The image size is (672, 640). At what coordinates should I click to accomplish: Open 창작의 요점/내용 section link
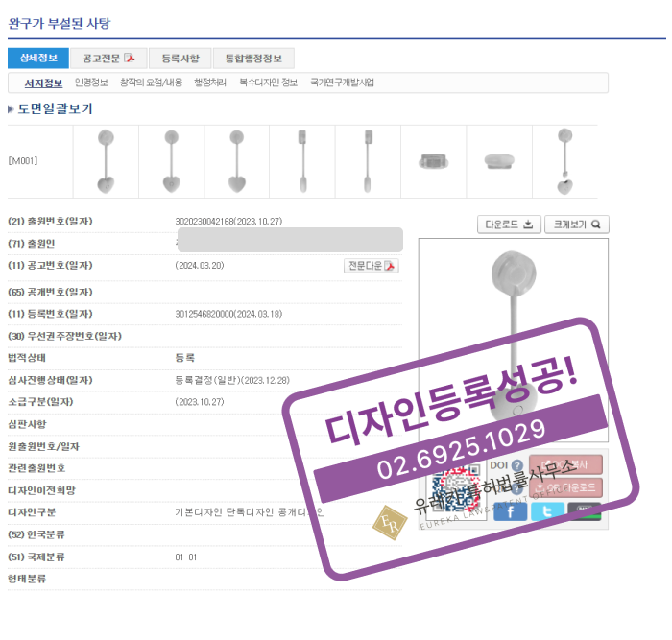151,83
